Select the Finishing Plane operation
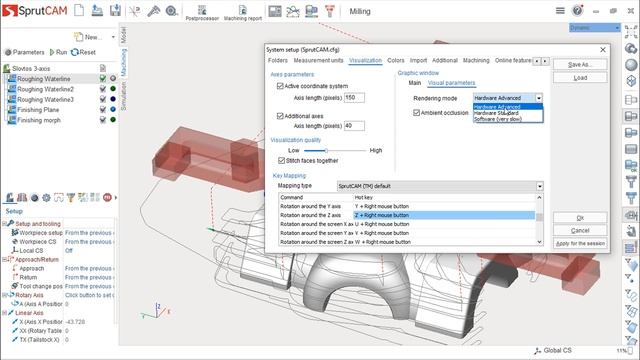The width and height of the screenshot is (640, 360). pyautogui.click(x=38, y=110)
